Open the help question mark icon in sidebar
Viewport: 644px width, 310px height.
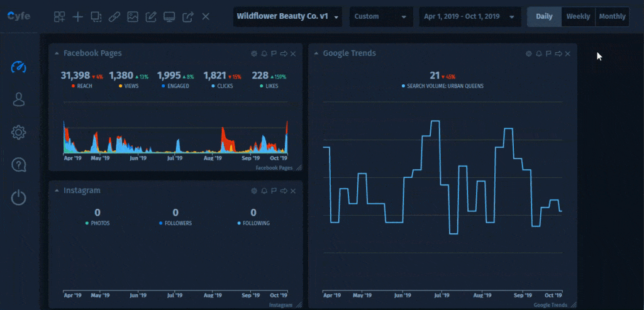[18, 165]
